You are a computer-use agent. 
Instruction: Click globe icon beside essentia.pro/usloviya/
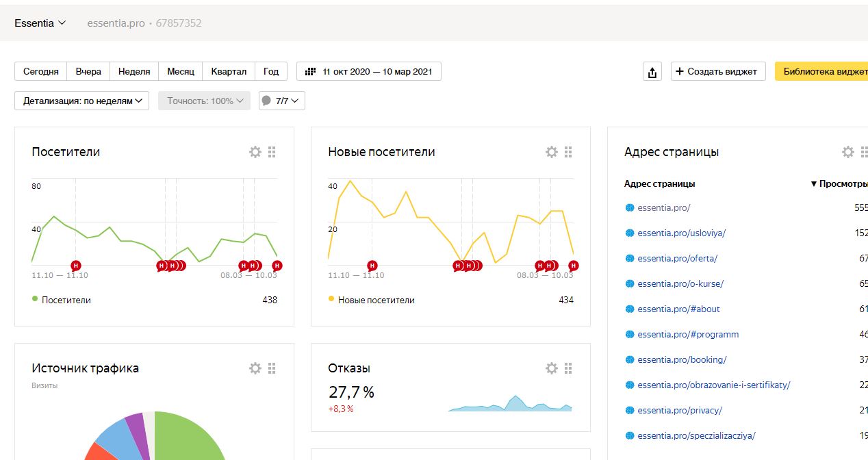click(x=630, y=233)
